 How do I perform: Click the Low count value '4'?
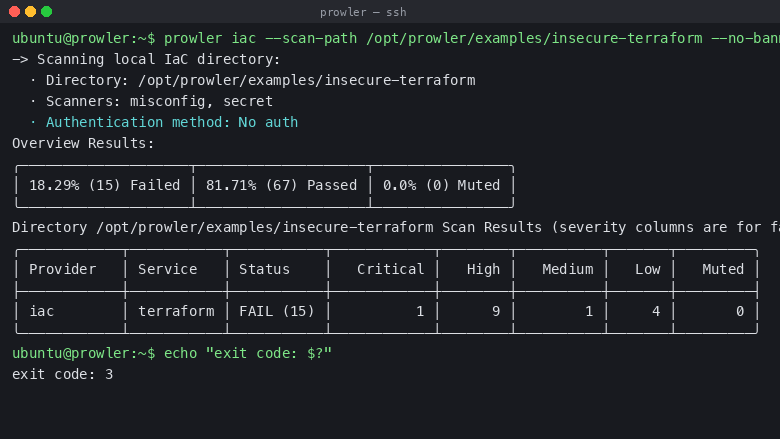[x=656, y=311]
